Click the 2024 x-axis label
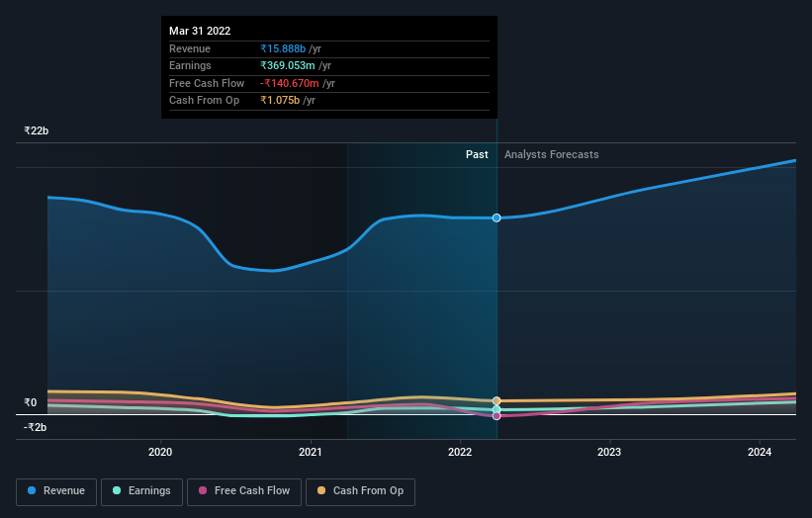 coord(760,452)
